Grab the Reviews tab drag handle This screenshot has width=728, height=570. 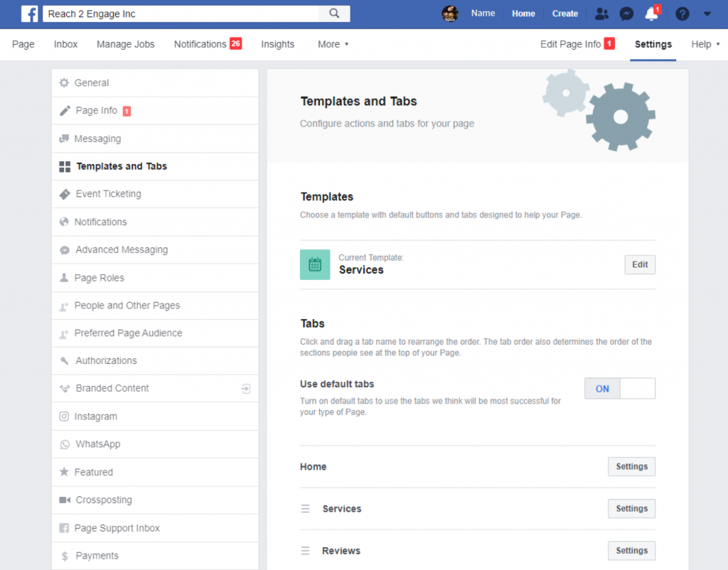pyautogui.click(x=305, y=551)
